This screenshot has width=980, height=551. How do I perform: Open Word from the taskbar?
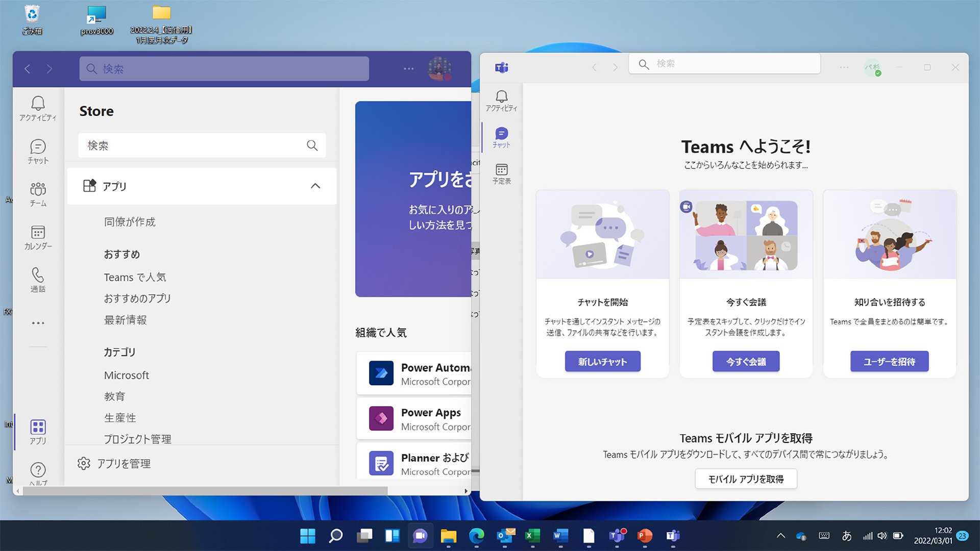[x=560, y=536]
